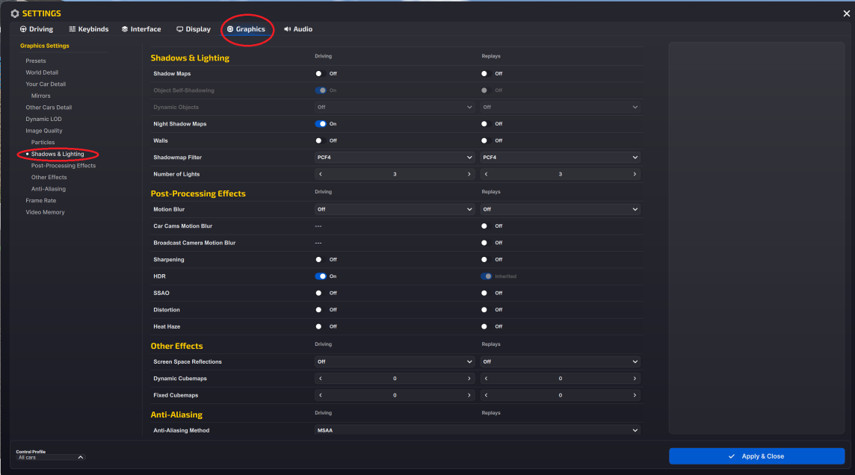Expand the Anti-Aliasing Method dropdown

click(477, 431)
